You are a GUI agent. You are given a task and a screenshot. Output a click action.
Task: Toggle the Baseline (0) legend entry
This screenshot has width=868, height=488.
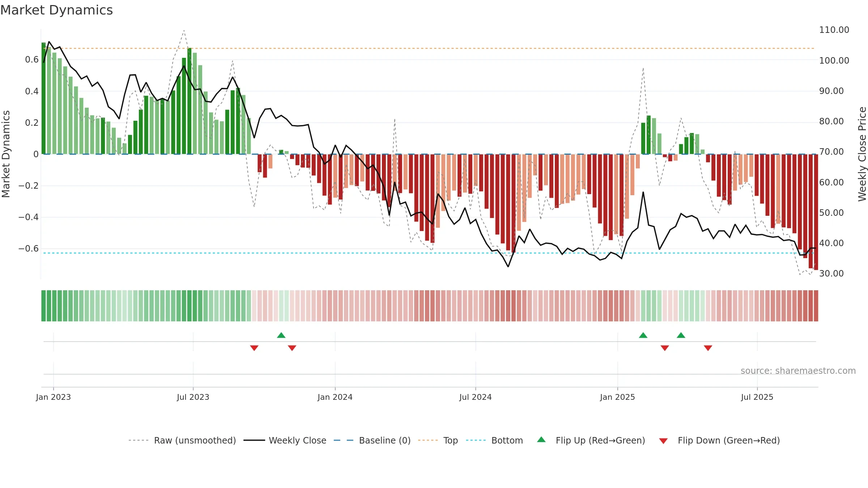click(372, 440)
